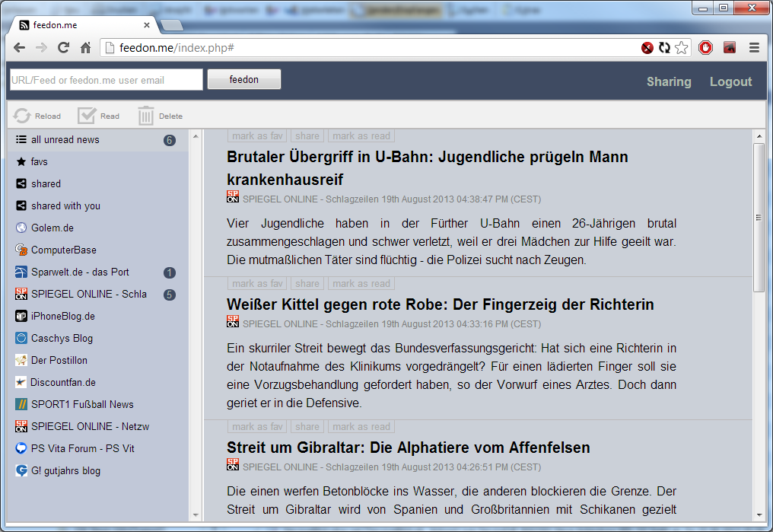Click SPIEGEL ONLINE source icon under Weißer Kittel headline
Image resolution: width=773 pixels, height=532 pixels.
pyautogui.click(x=233, y=321)
